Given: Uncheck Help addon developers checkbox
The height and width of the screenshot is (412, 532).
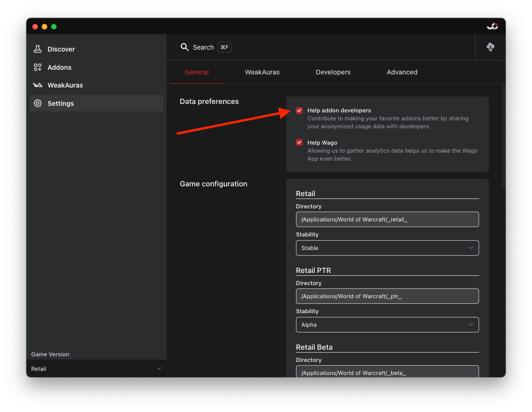Looking at the screenshot, I should [299, 110].
